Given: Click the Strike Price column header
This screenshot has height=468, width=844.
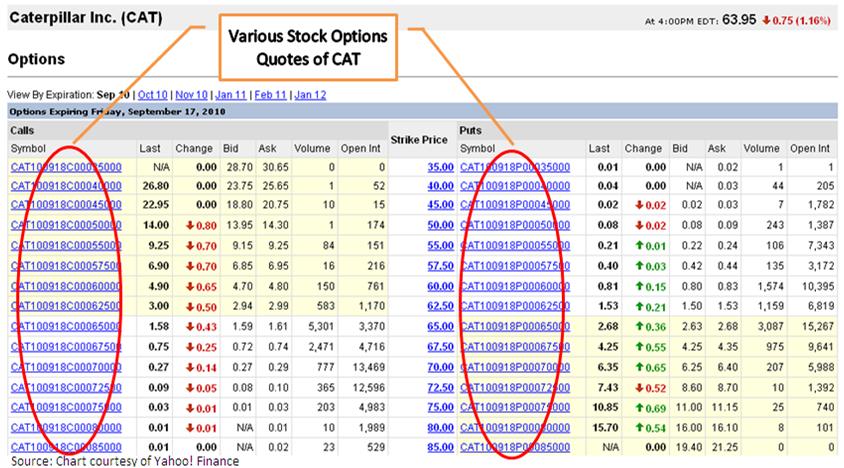Looking at the screenshot, I should coord(421,139).
